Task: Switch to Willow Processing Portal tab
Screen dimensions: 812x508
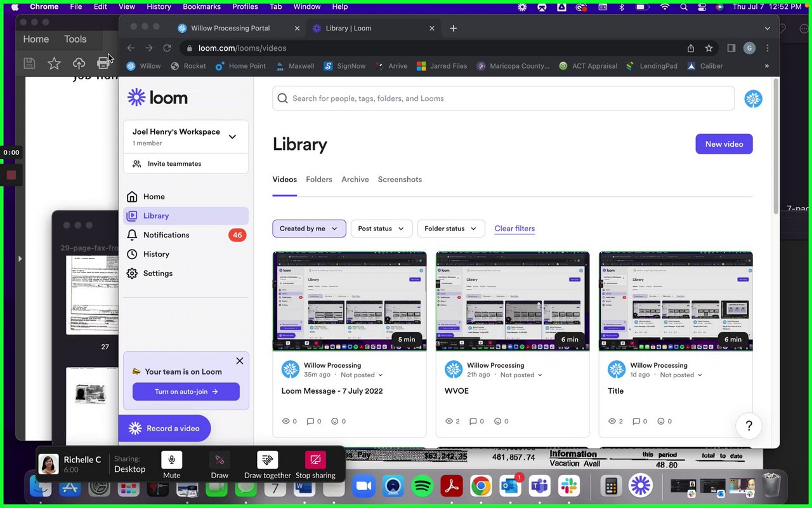Action: pos(239,28)
